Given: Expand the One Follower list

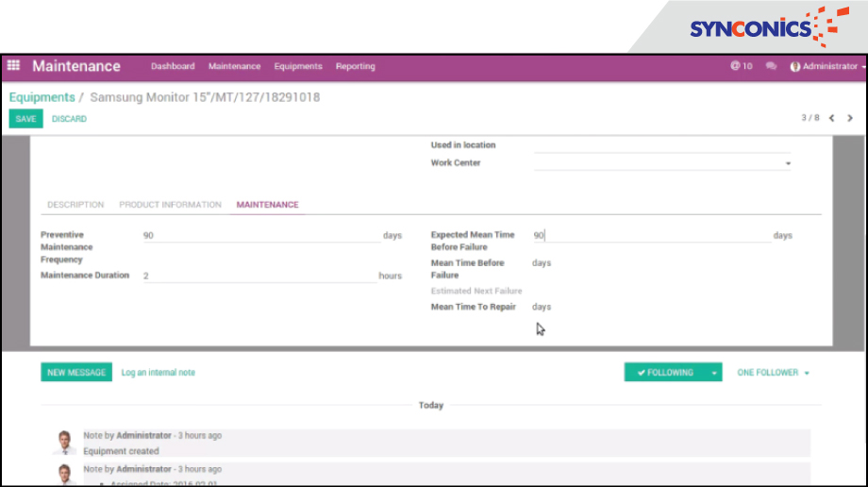Looking at the screenshot, I should click(x=773, y=372).
